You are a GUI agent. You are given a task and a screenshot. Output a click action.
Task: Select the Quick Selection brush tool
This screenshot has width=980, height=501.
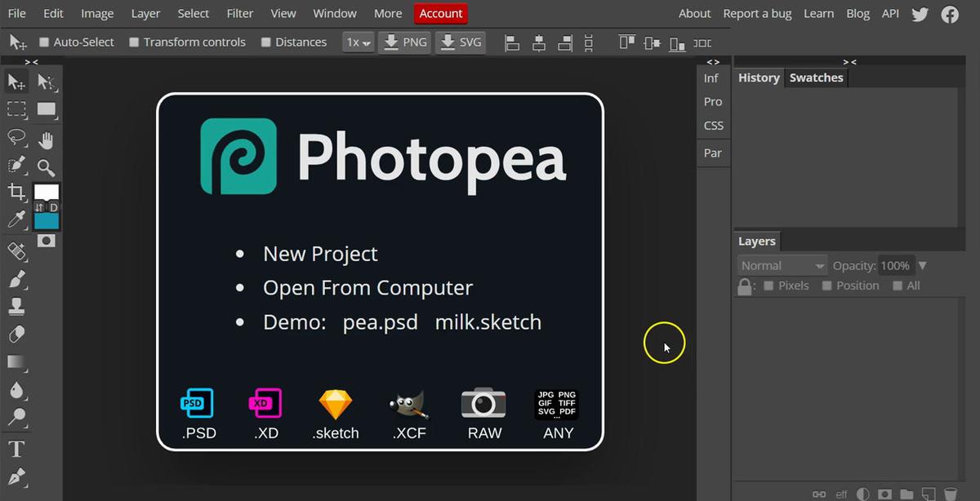click(x=16, y=165)
